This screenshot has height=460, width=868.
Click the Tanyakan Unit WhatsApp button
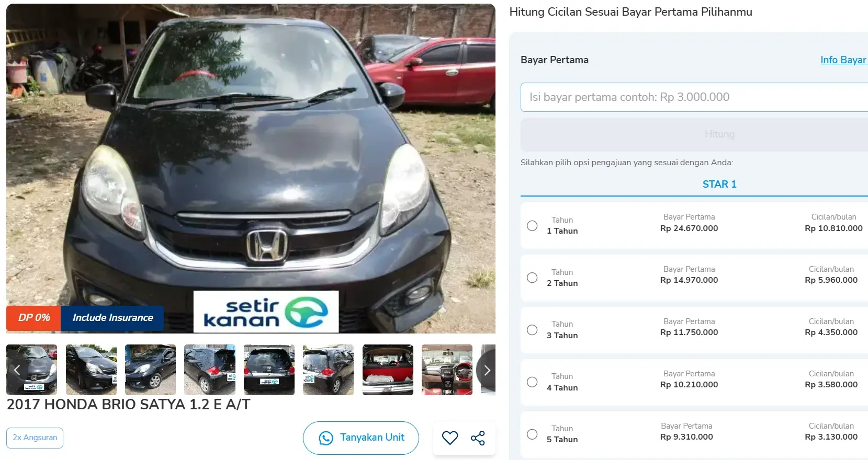pyautogui.click(x=361, y=438)
